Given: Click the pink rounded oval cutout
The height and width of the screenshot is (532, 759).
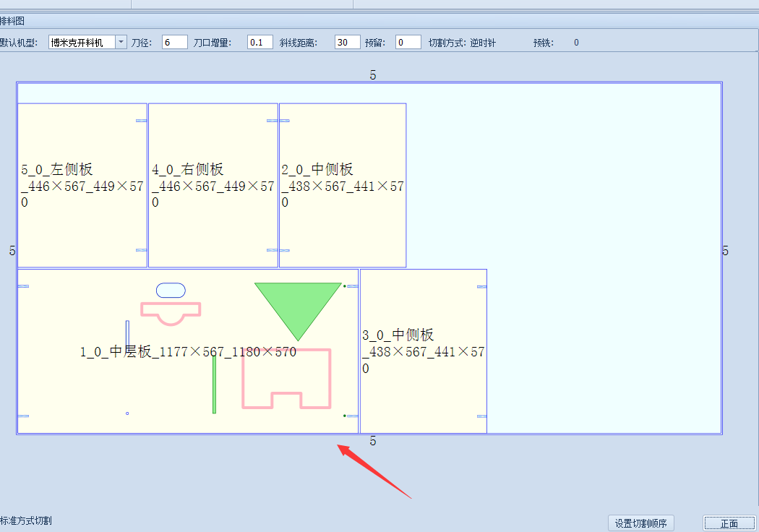Looking at the screenshot, I should pyautogui.click(x=170, y=289).
